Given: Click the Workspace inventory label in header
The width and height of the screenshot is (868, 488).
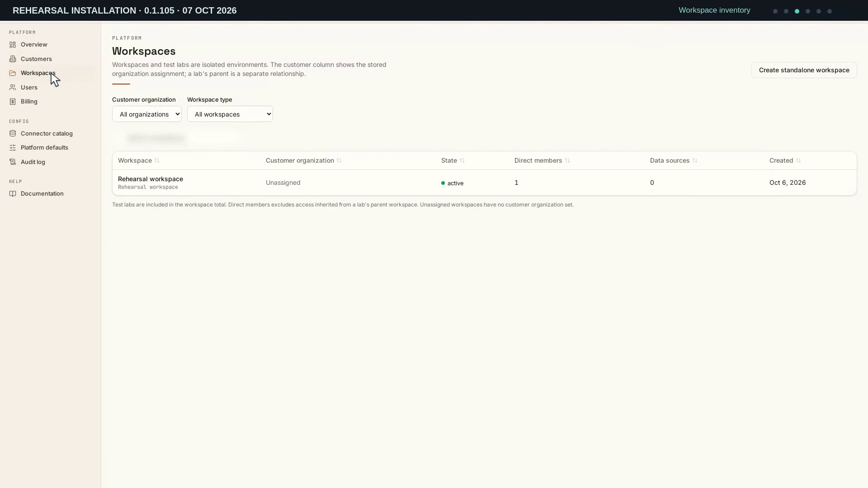Looking at the screenshot, I should [714, 10].
